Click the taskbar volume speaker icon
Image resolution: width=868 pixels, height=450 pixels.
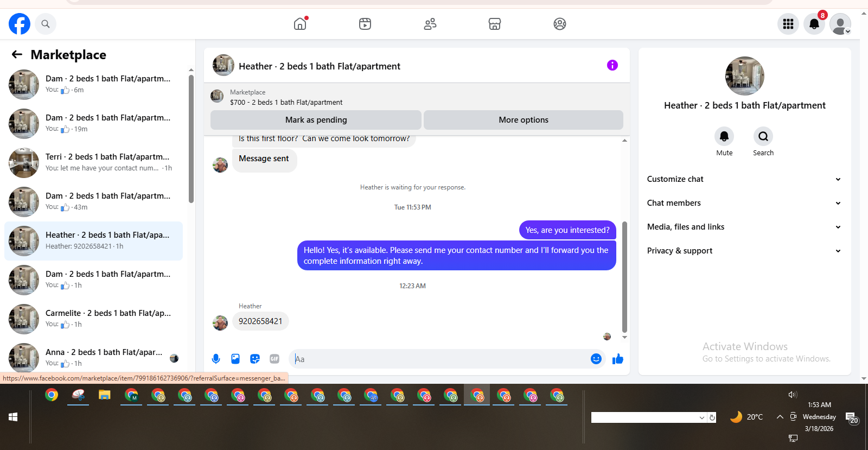click(x=793, y=395)
